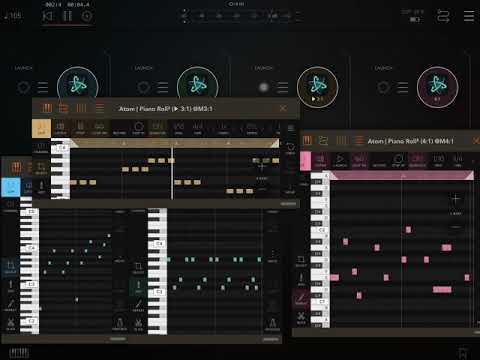
Task: Select the first tan note in Atom 3:1
Action: 73,182
